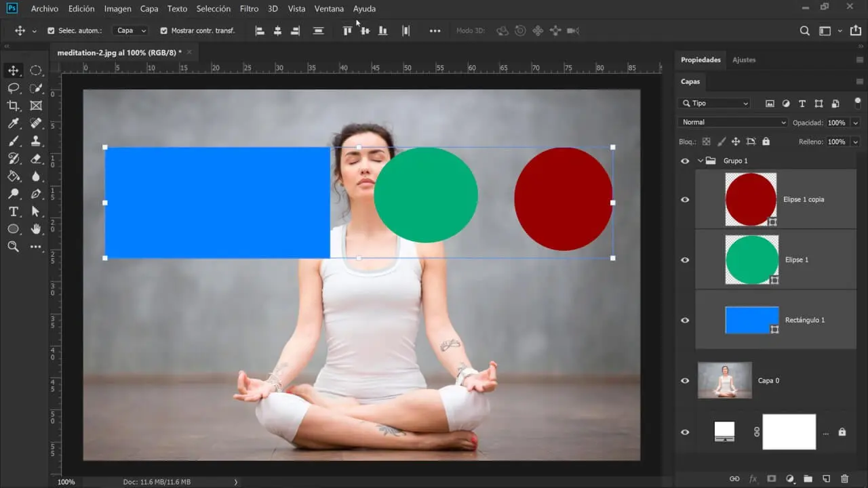This screenshot has height=488, width=868.
Task: Select the Eraser tool
Action: point(36,159)
